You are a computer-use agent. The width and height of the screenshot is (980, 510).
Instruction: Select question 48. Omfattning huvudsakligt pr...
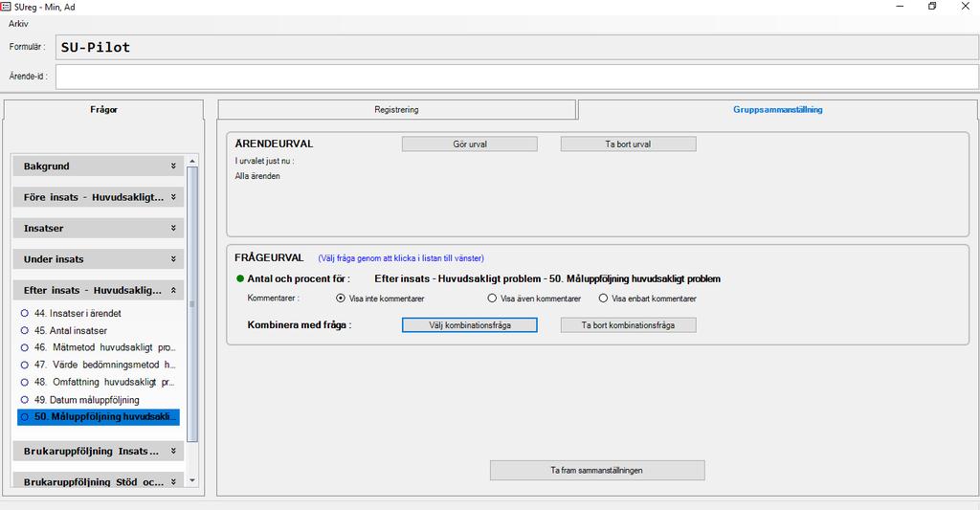99,383
